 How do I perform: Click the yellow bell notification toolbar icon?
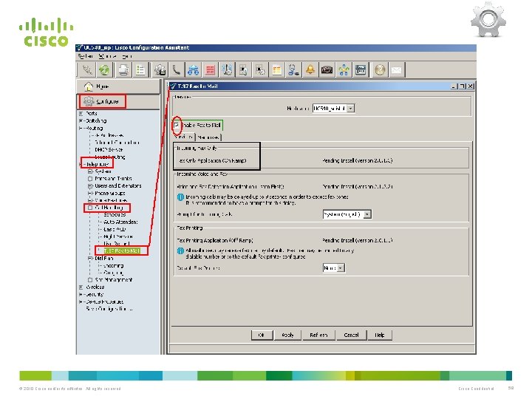[310, 70]
